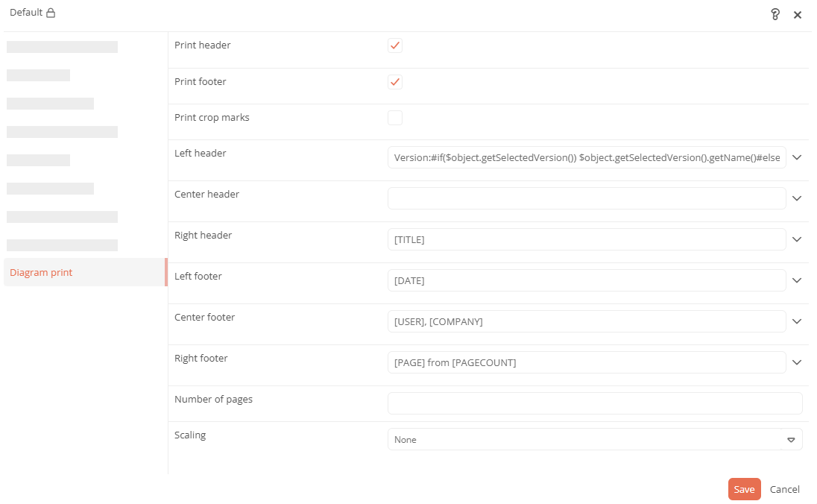Click the Save button
Screen dimensions: 817x504
(x=744, y=489)
